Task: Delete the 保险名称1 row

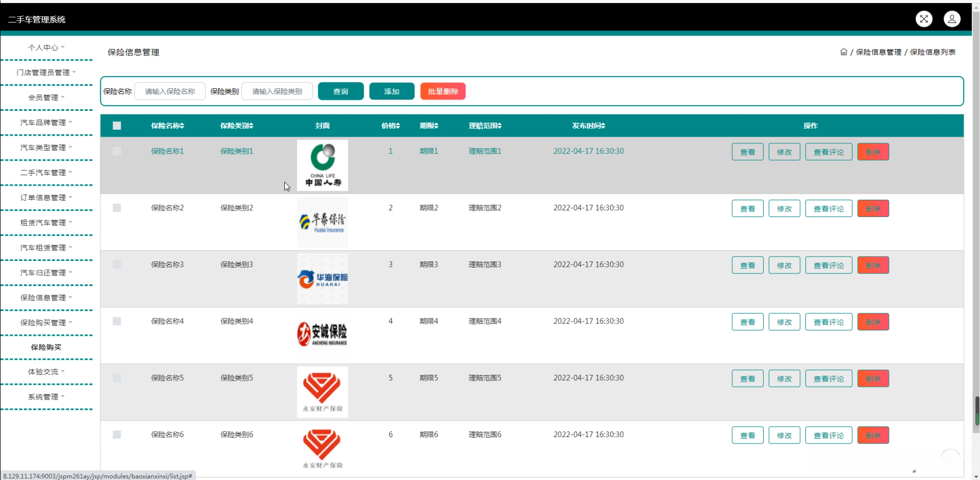Action: (x=873, y=152)
